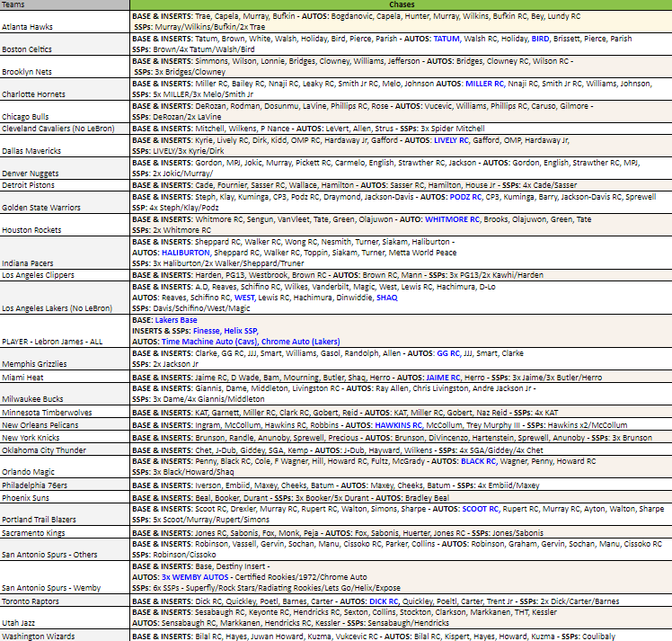The image size is (672, 641).
Task: Select San Antonio Spurs - Wemby cell
Action: point(54,587)
